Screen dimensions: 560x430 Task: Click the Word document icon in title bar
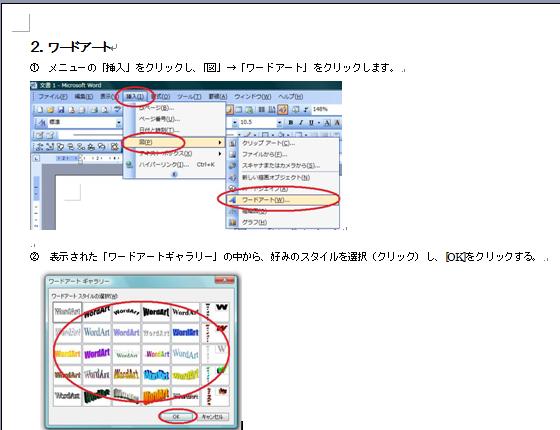click(34, 85)
